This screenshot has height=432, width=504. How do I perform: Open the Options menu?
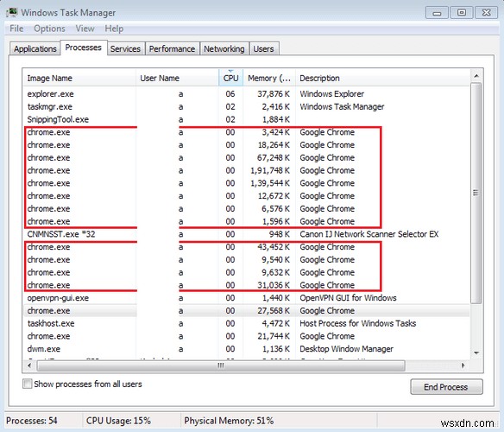point(49,29)
